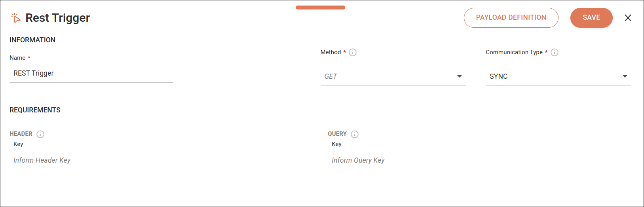The height and width of the screenshot is (207, 644).
Task: Click the orange drag handle bar at top
Action: 320,8
